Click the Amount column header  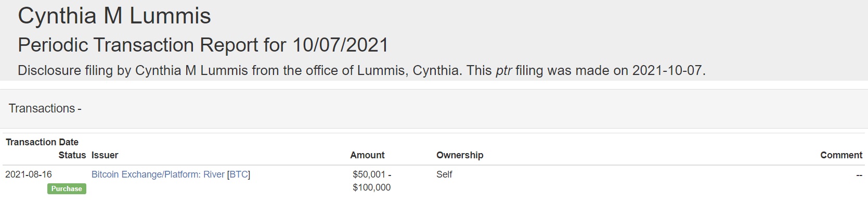click(x=367, y=155)
